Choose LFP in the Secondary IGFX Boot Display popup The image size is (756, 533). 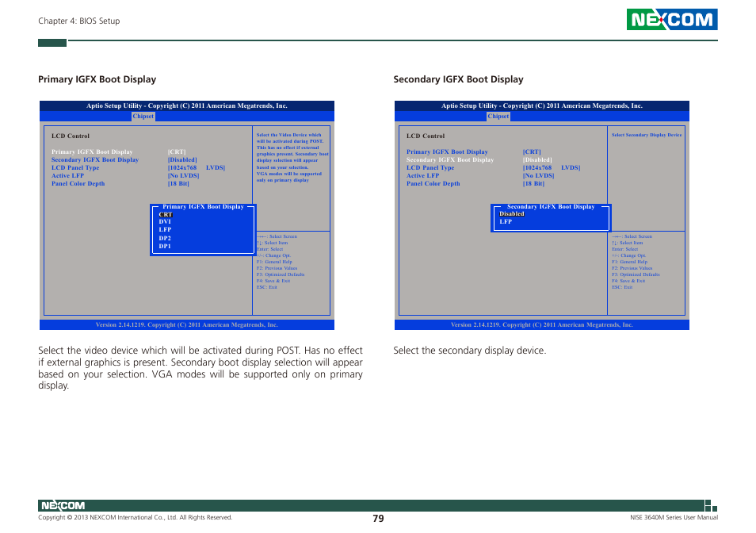(x=506, y=221)
